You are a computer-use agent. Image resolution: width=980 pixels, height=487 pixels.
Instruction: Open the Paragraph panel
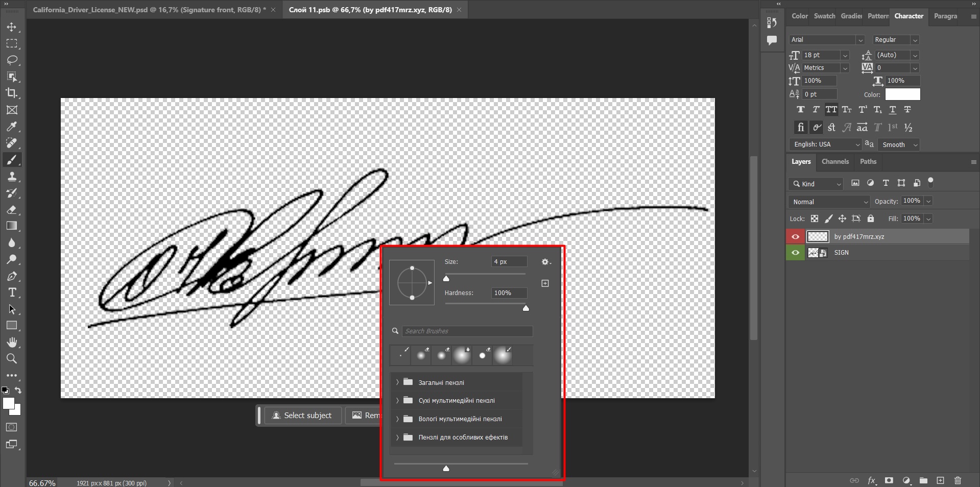(945, 16)
